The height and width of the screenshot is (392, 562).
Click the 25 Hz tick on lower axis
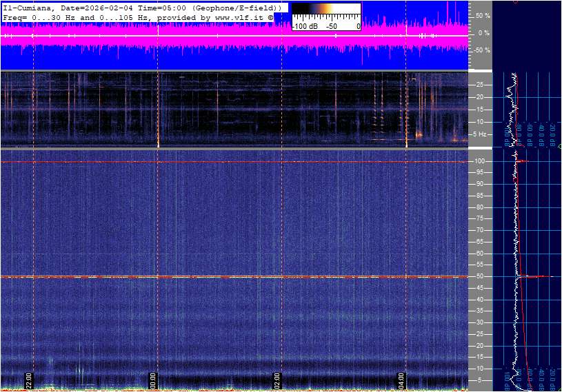480,334
